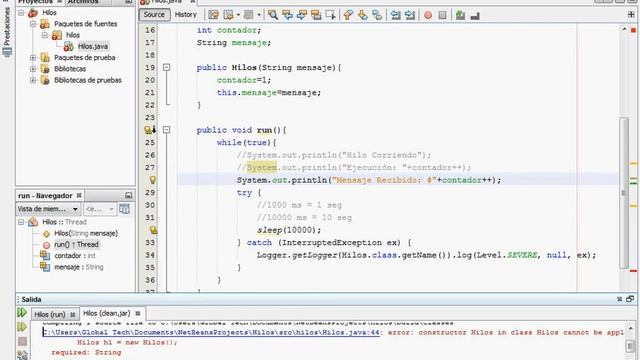The width and height of the screenshot is (640, 360).
Task: Click the Last Edit toolbar icon
Action: tap(213, 15)
